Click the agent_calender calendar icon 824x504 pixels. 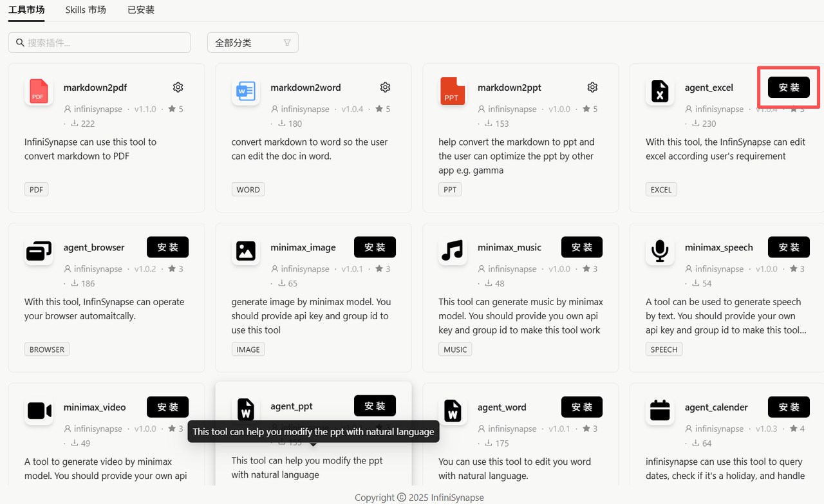tap(660, 411)
